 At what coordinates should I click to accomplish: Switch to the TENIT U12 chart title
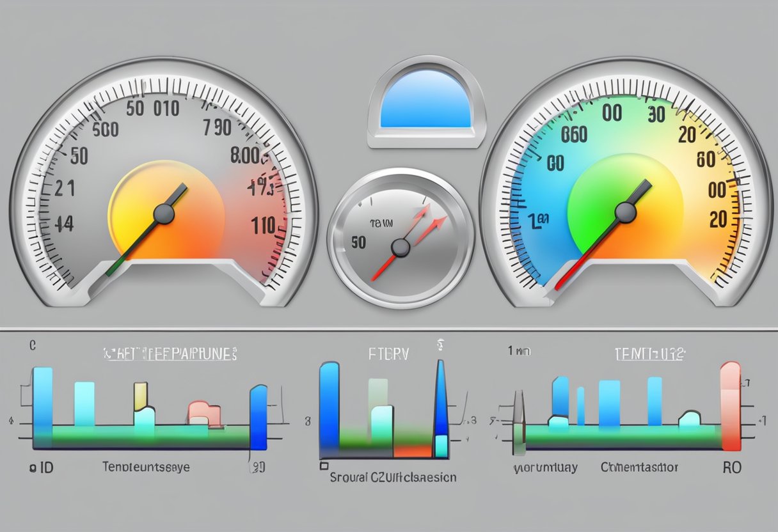(x=650, y=354)
